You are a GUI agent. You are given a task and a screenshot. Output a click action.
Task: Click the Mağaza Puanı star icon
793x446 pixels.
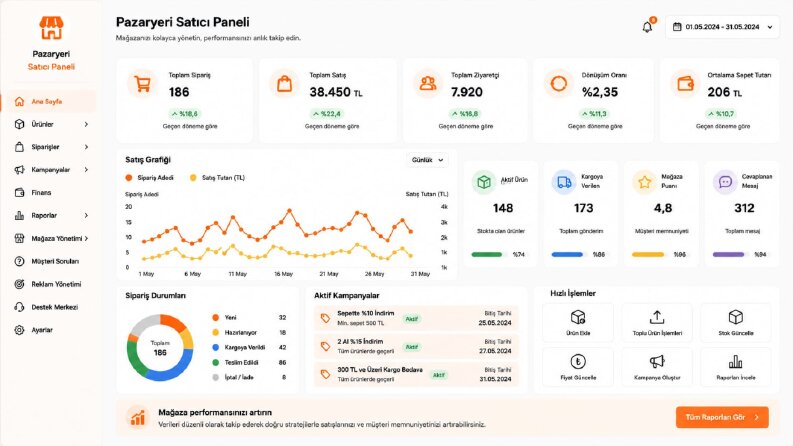(644, 182)
